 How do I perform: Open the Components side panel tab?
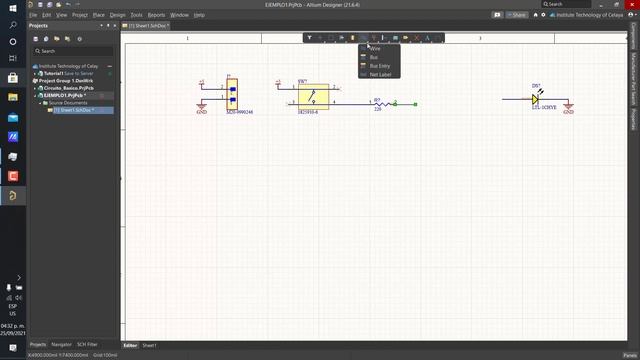pos(633,36)
